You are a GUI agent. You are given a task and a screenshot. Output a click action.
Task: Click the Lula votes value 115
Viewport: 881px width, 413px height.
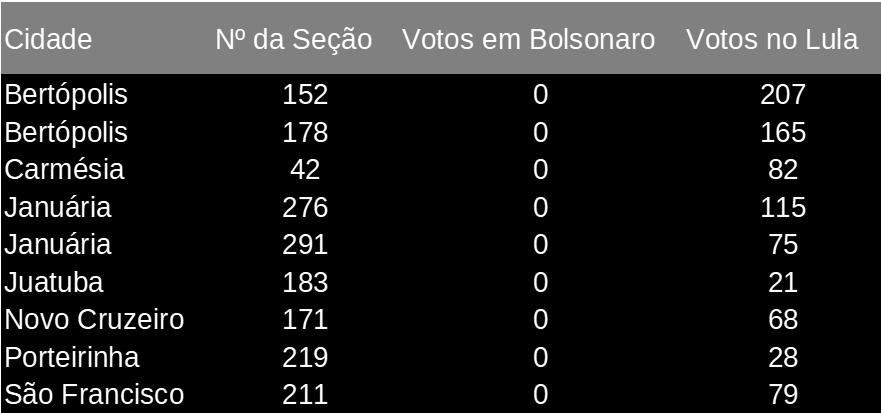(783, 207)
